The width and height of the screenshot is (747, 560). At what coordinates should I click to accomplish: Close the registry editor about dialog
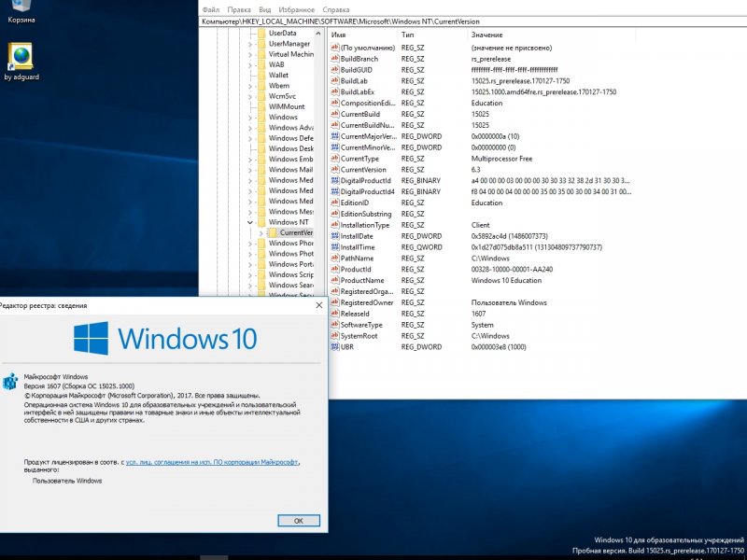[x=319, y=305]
